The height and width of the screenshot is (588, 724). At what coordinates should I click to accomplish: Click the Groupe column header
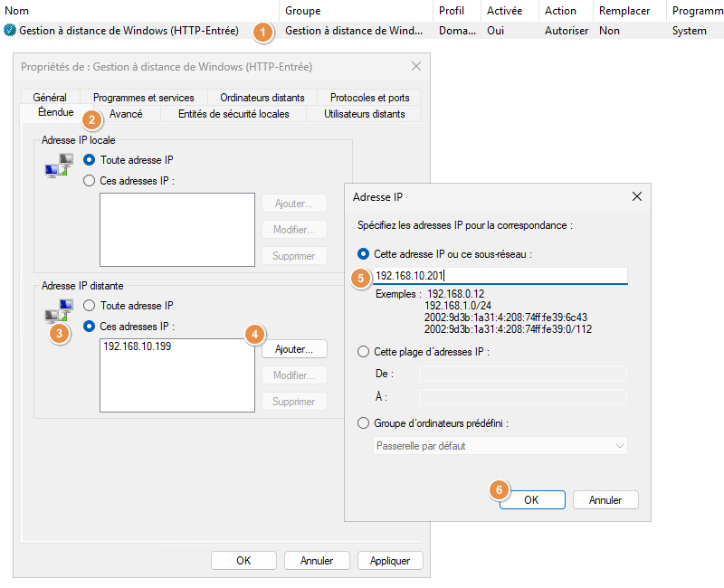pyautogui.click(x=303, y=11)
